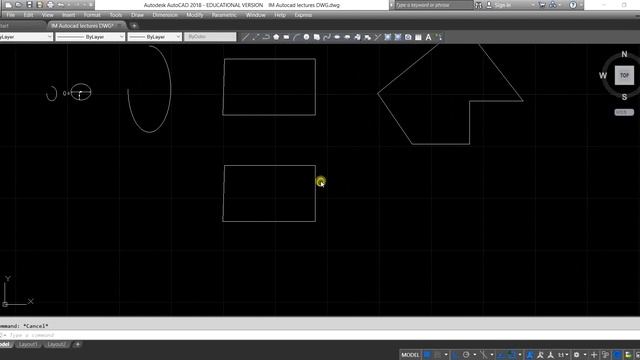Click the Help question mark icon
Screen dimensions: 640x360
point(573,5)
